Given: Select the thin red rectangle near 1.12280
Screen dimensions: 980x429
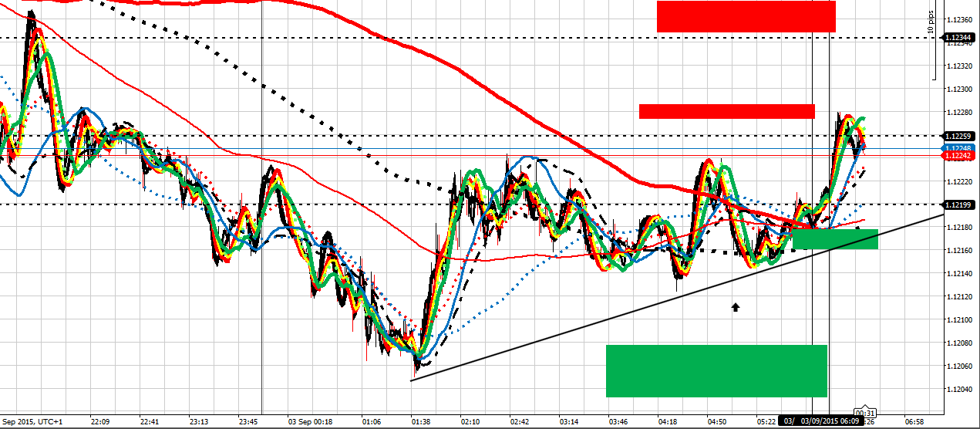Looking at the screenshot, I should point(727,111).
